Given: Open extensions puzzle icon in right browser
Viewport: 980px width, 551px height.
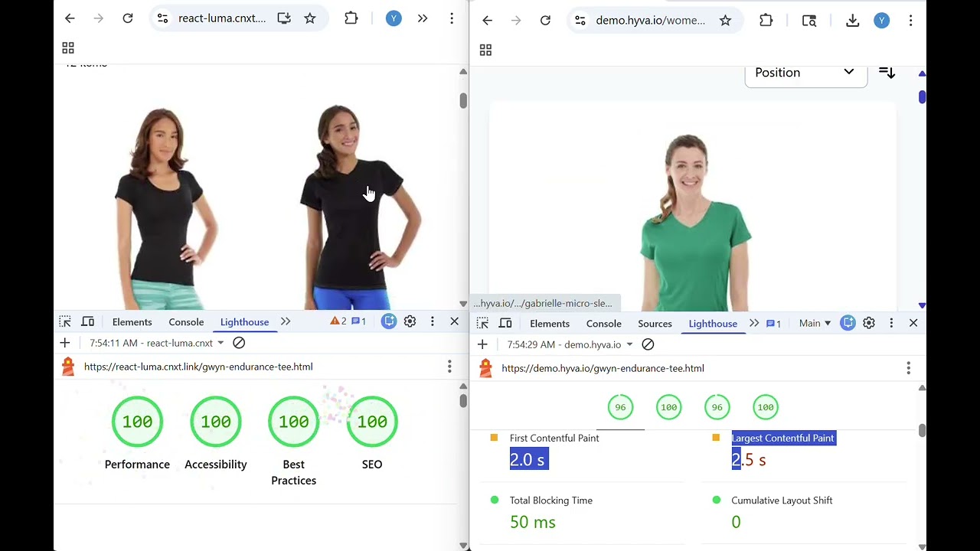Looking at the screenshot, I should point(766,21).
